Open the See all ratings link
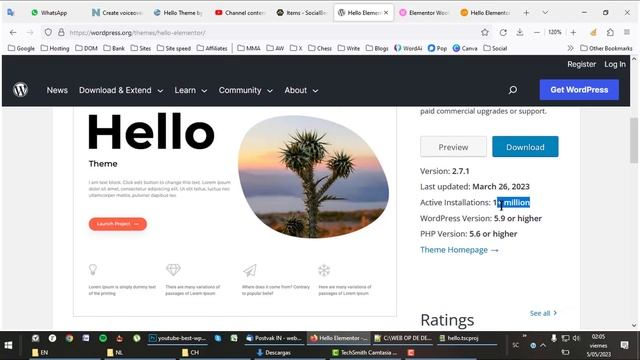 click(543, 313)
